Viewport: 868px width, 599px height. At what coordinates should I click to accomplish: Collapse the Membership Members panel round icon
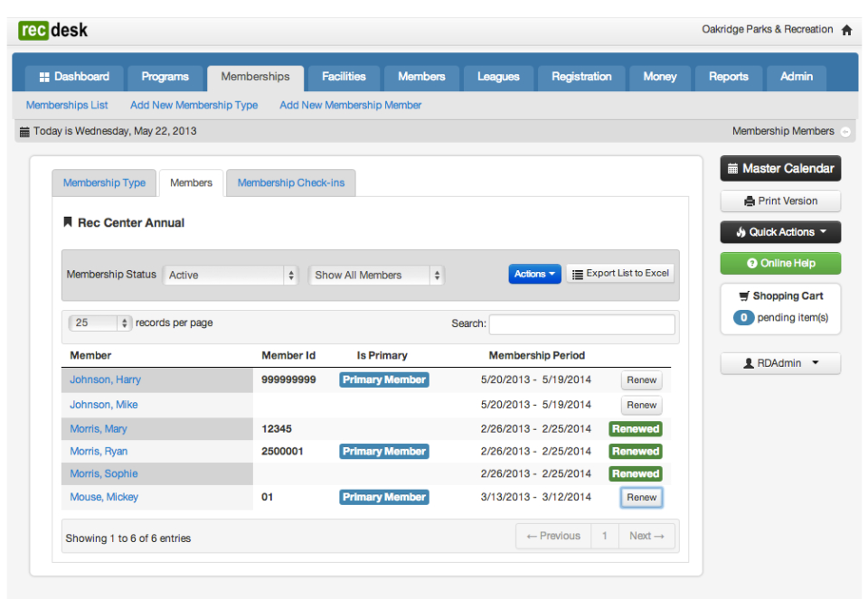pos(845,132)
